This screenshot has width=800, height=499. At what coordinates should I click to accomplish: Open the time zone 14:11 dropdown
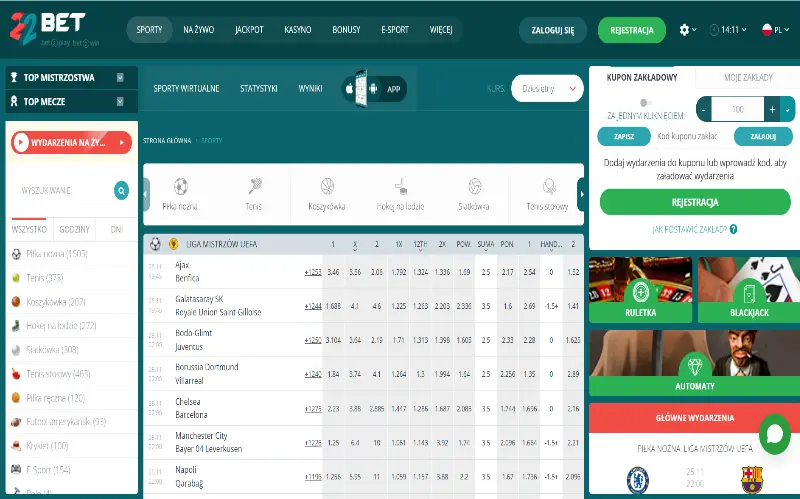pyautogui.click(x=728, y=30)
